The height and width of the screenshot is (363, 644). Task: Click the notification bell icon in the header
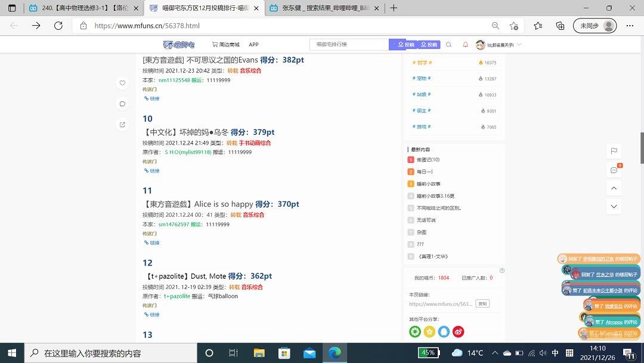pos(466,45)
